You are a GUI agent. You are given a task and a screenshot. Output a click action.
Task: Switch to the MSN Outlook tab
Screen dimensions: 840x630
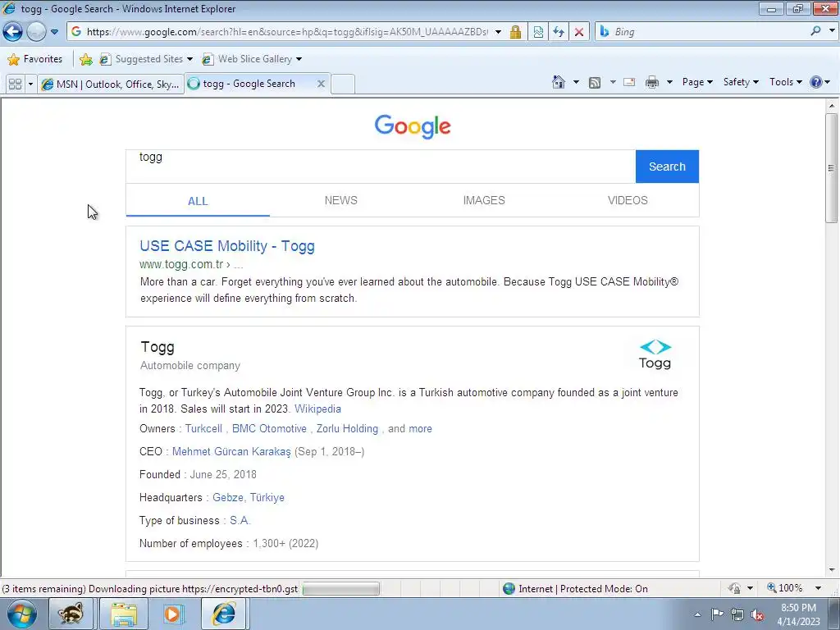[111, 84]
